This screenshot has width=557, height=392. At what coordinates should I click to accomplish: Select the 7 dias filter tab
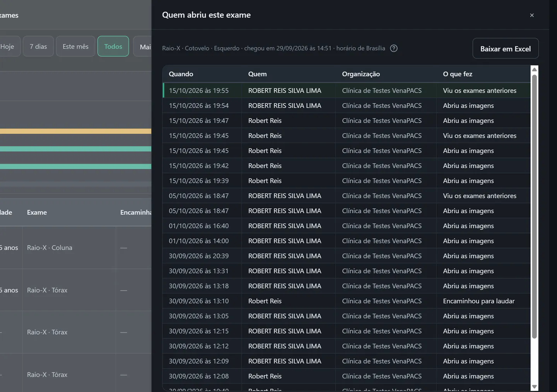pyautogui.click(x=38, y=46)
